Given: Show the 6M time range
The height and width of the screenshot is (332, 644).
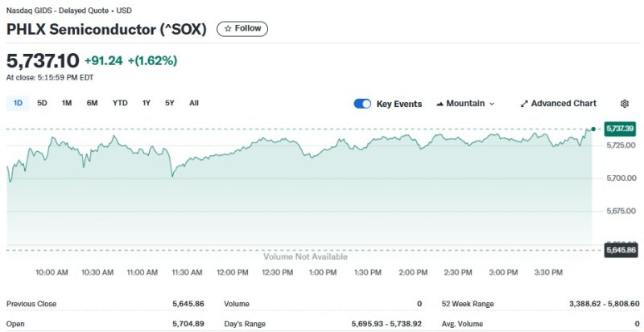Looking at the screenshot, I should click(93, 103).
